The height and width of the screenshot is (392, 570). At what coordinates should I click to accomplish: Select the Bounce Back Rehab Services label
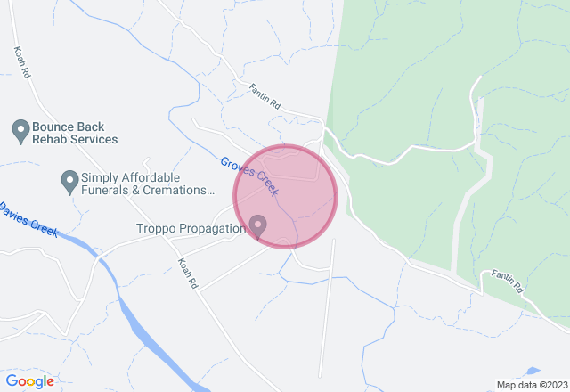[75, 133]
